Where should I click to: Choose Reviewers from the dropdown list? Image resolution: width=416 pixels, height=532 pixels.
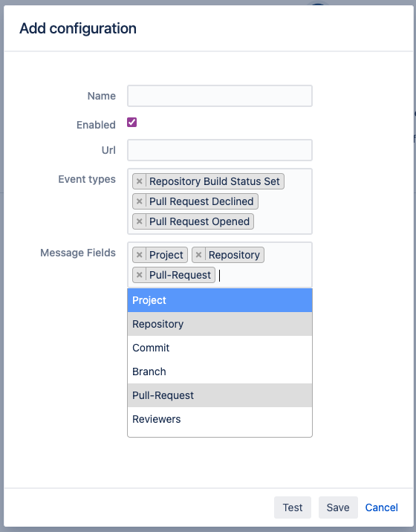[x=220, y=419]
